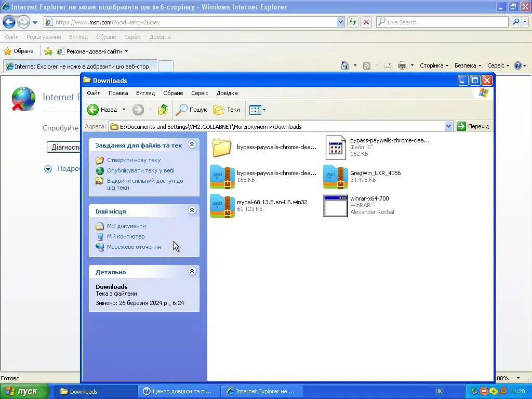Viewport: 532px width, 399px height.
Task: Open My Computer (Мій комп'ютер) link
Action: (x=126, y=236)
